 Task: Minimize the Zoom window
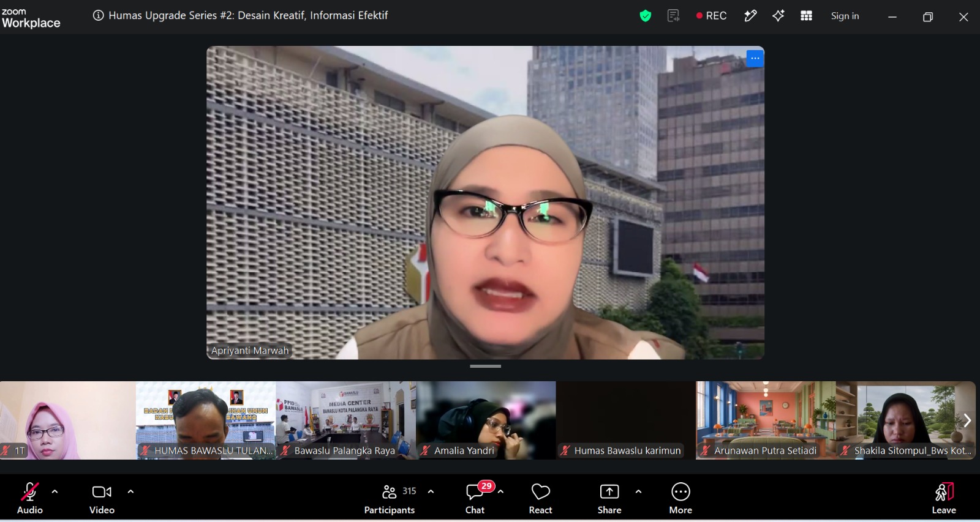click(x=892, y=17)
